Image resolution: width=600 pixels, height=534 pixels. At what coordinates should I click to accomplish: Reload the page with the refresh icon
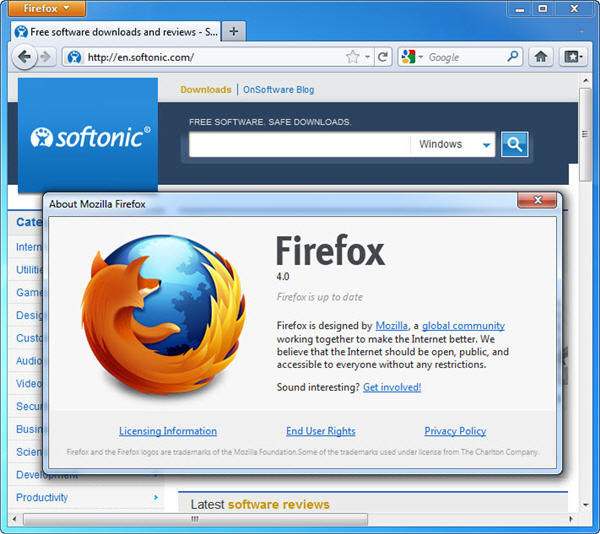(x=383, y=57)
